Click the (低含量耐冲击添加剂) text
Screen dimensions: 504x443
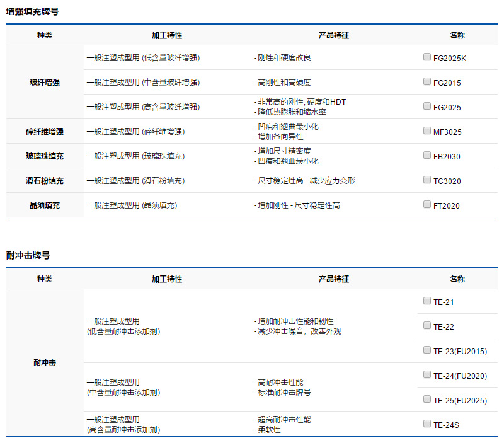tap(123, 331)
